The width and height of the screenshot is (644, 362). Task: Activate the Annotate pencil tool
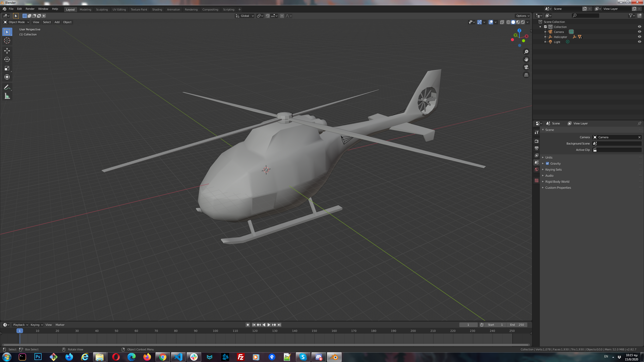[7, 87]
